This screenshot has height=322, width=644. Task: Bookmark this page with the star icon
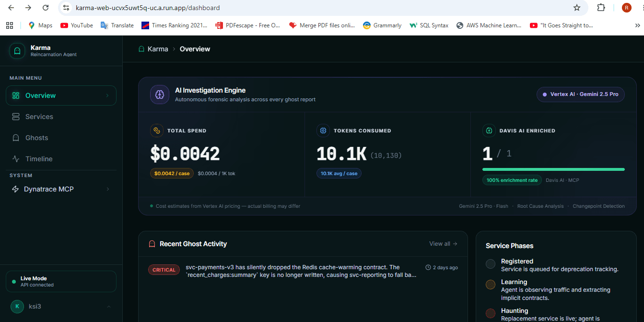[x=577, y=8]
